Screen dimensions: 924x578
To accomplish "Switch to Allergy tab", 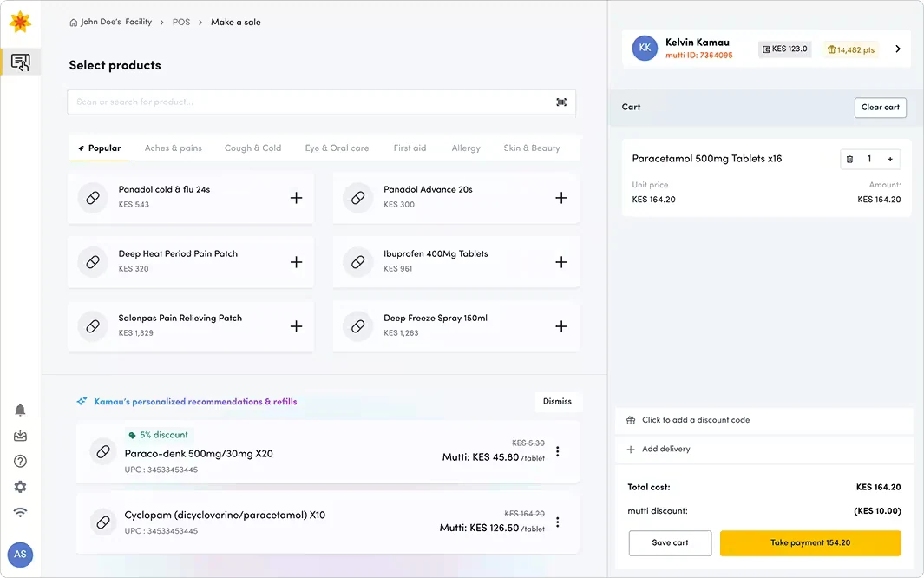I will [x=466, y=148].
